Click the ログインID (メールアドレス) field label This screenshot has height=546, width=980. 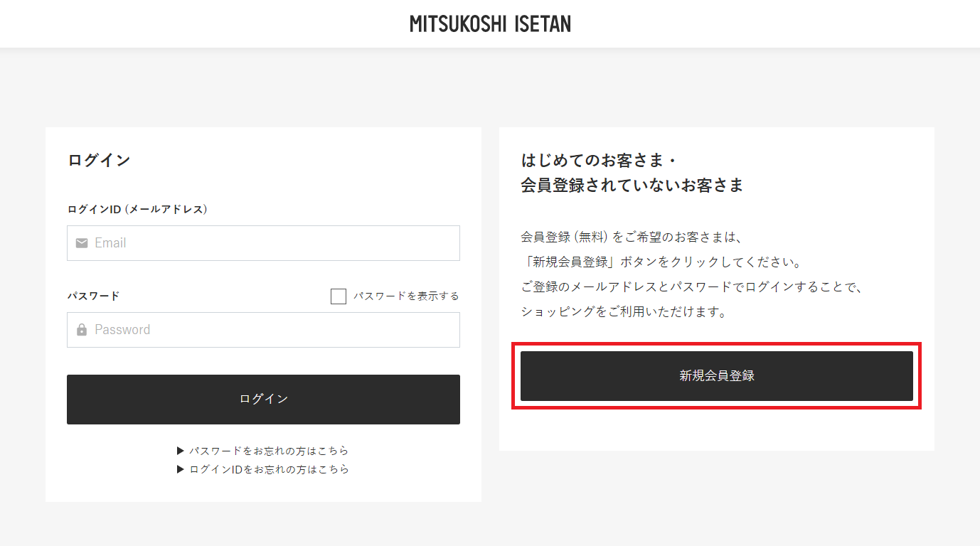pyautogui.click(x=137, y=209)
